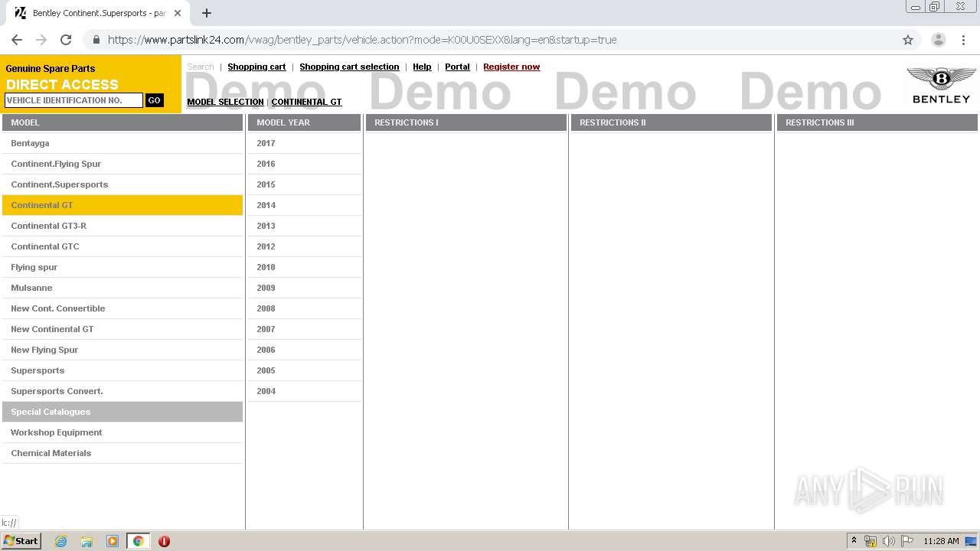Choose model year 2017
The image size is (980, 551).
pos(304,143)
